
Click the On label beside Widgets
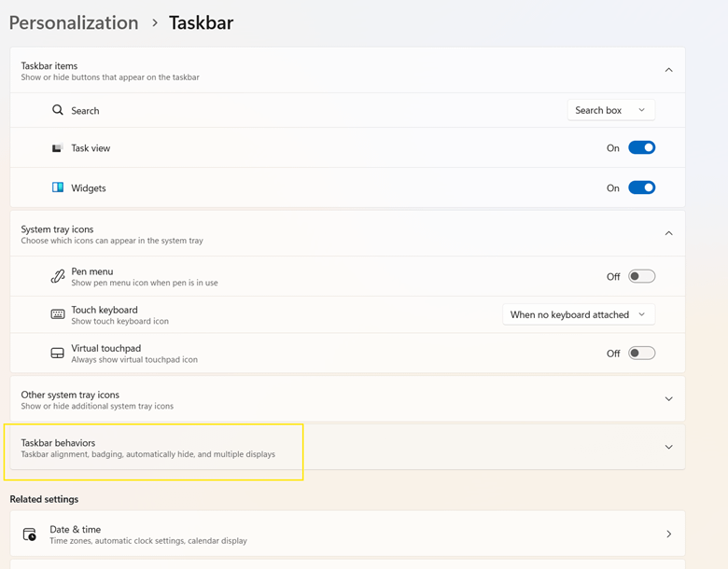[x=613, y=188]
